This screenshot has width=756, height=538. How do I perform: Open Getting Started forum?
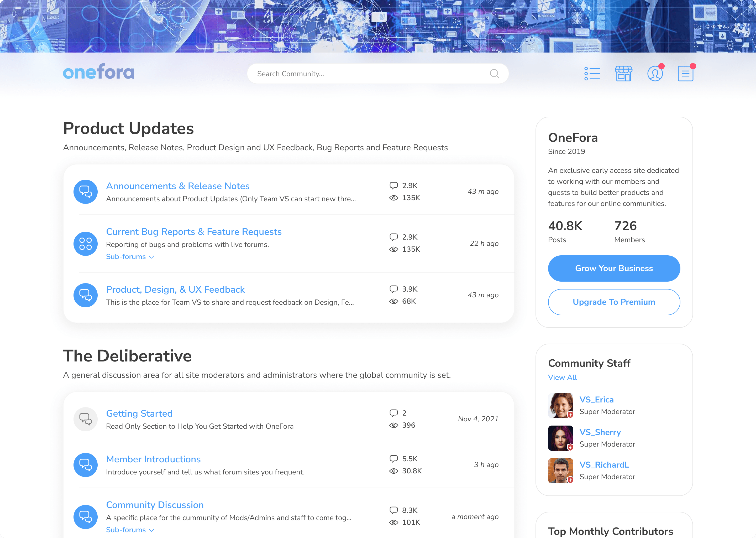pos(139,413)
